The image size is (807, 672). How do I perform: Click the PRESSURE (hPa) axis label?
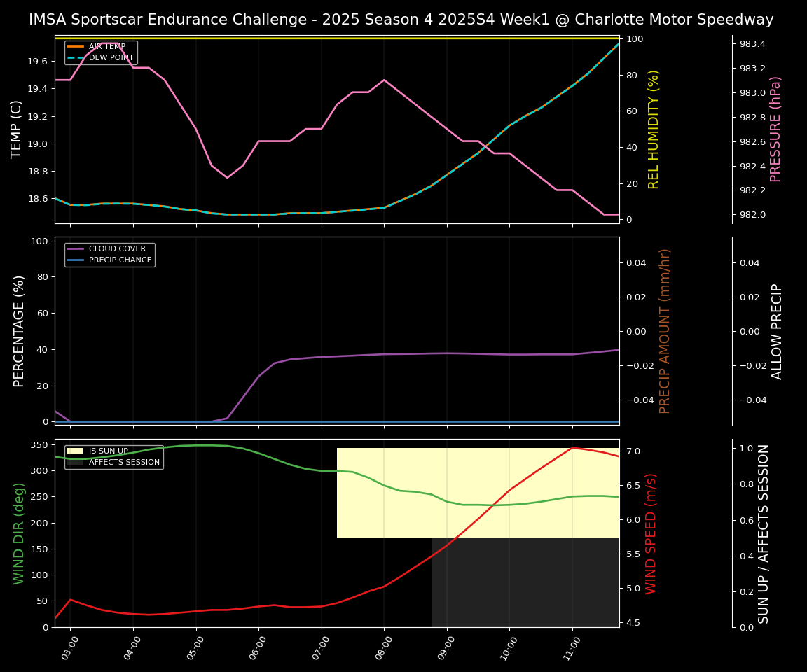pos(775,129)
